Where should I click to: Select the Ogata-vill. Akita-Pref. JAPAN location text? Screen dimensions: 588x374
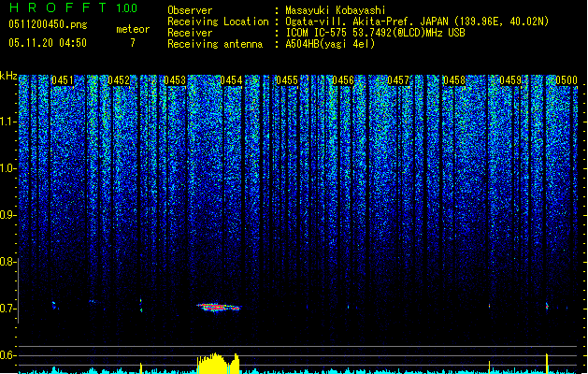coord(417,22)
